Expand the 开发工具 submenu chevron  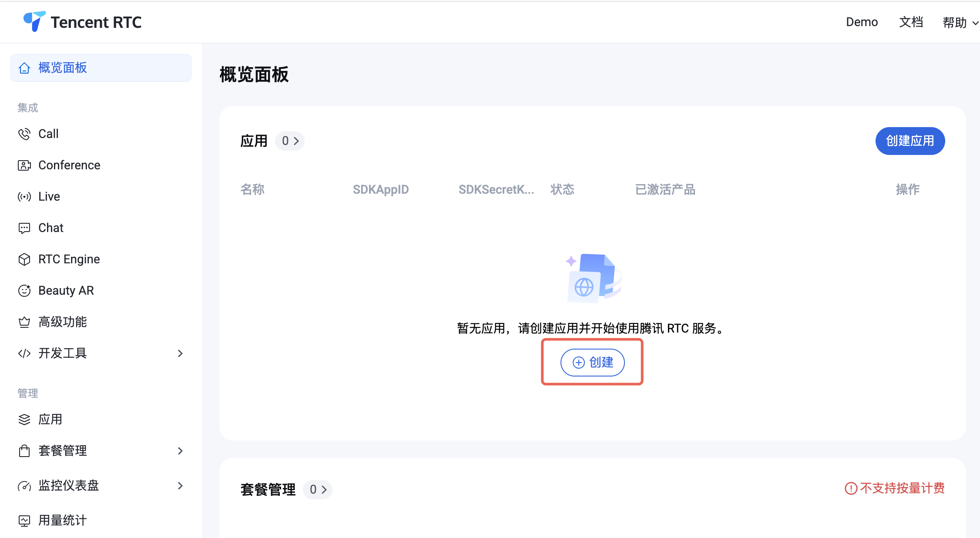(180, 353)
